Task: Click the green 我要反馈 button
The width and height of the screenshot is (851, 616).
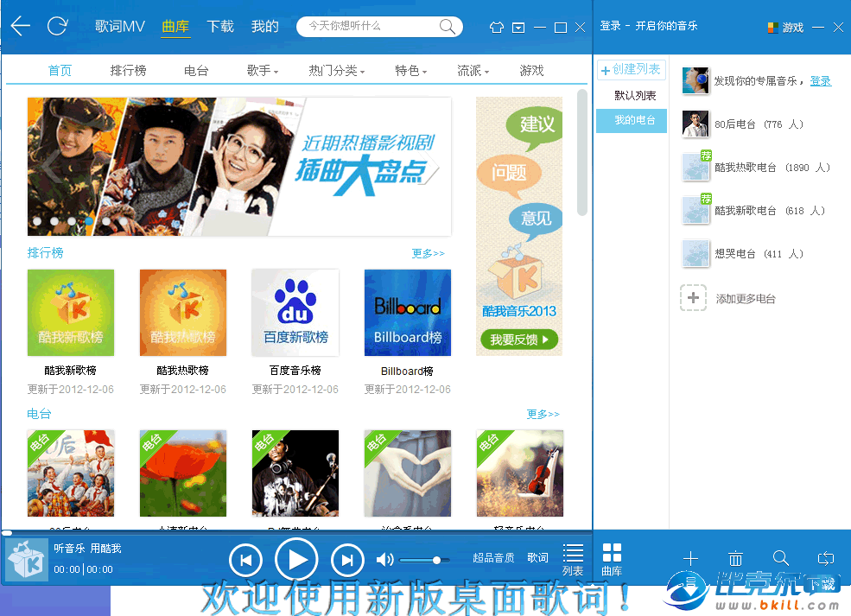Action: pos(519,340)
